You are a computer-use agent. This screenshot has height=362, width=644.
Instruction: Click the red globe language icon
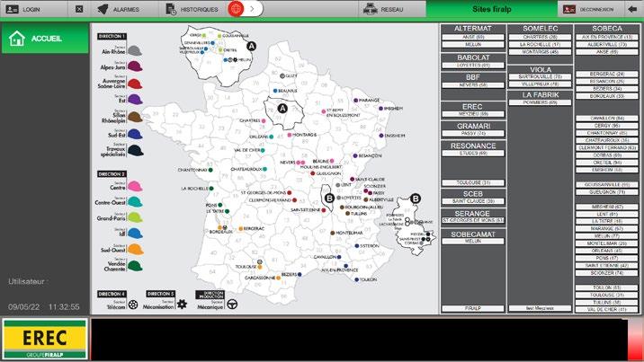[236, 9]
